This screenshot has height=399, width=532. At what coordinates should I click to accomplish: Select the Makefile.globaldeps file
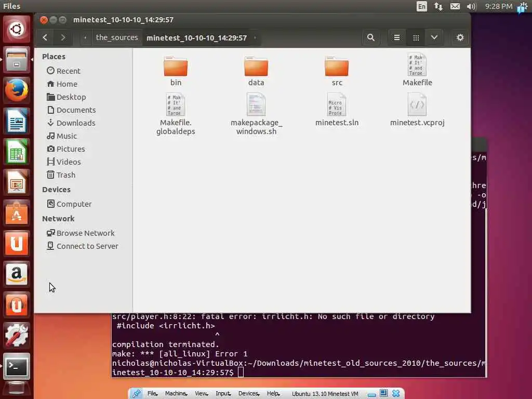[x=176, y=114]
